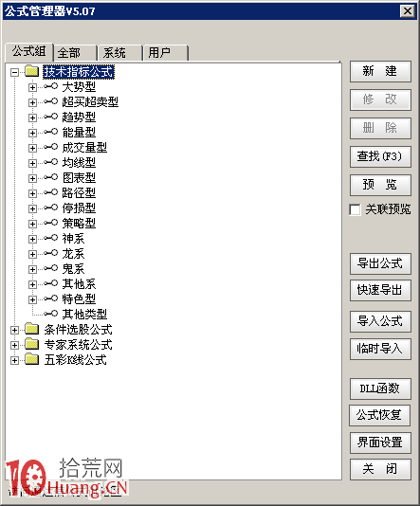Open the 用户 tab
Viewport: 420px width, 506px height.
(166, 53)
